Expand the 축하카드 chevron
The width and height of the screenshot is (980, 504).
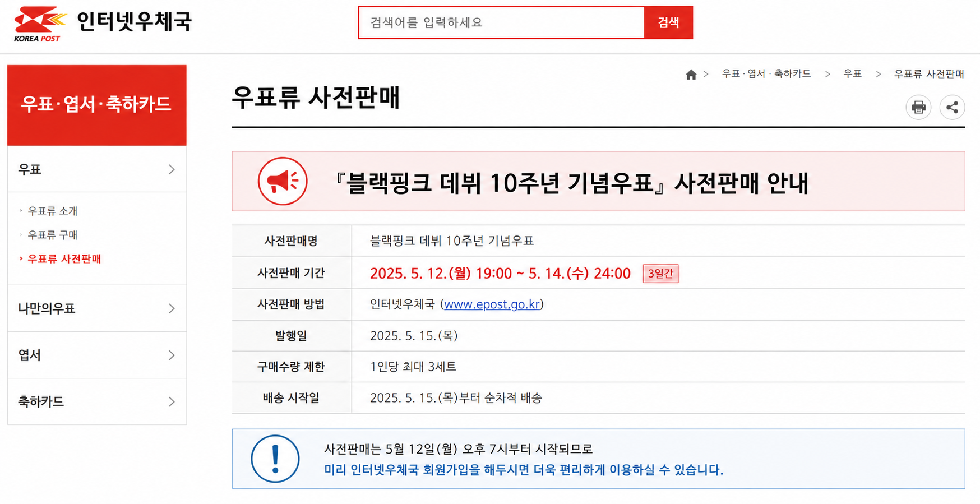(172, 401)
